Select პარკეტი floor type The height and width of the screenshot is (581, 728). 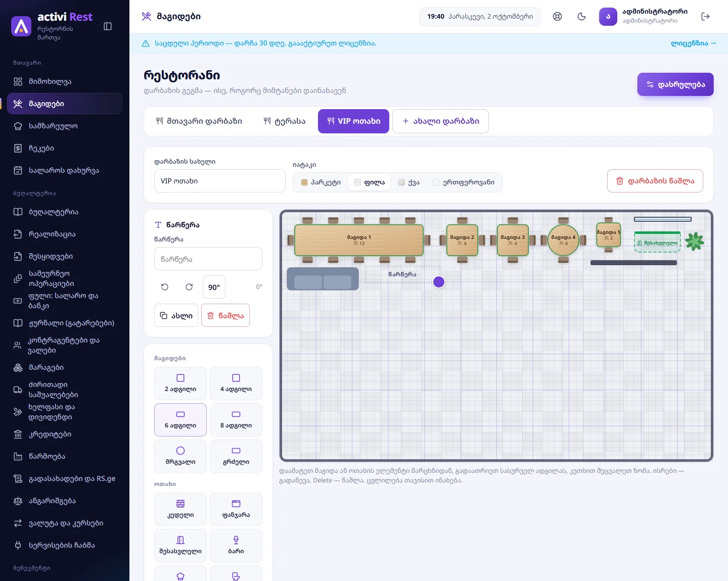tap(321, 182)
